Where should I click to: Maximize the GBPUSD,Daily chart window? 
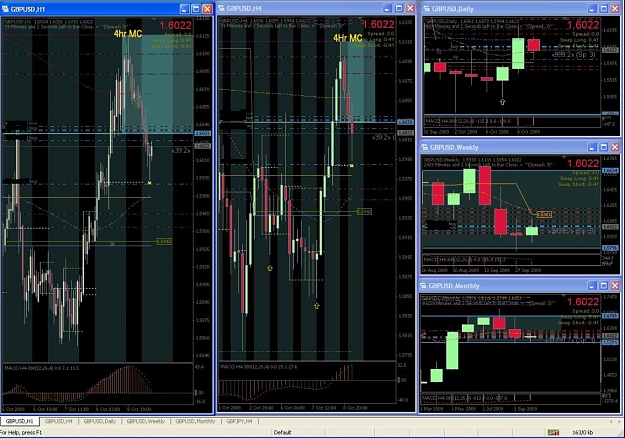tap(604, 8)
